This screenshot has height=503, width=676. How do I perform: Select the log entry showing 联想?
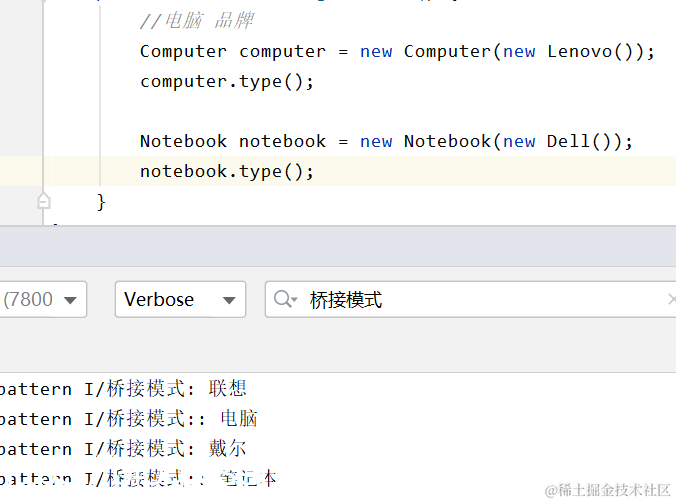pyautogui.click(x=122, y=389)
